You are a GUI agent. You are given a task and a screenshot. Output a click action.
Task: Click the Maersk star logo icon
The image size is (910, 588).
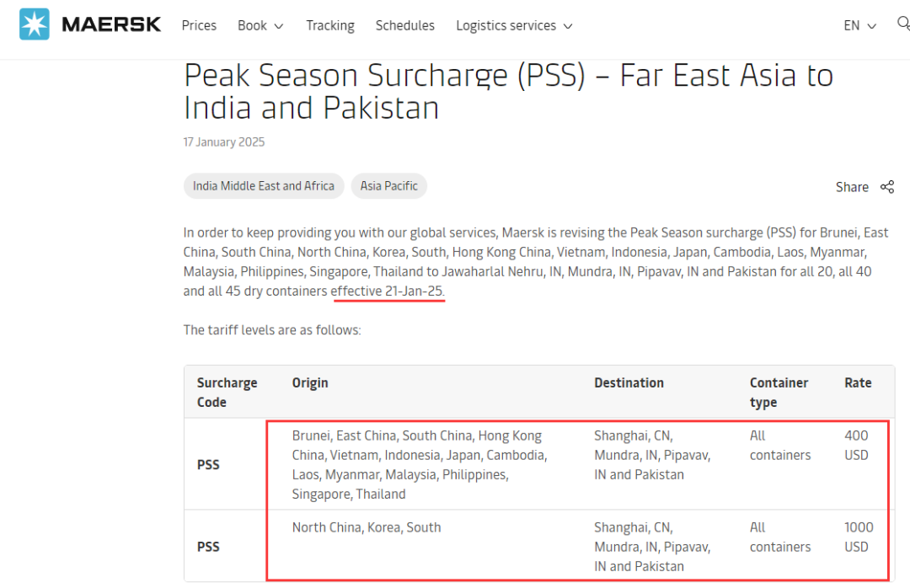pyautogui.click(x=35, y=24)
